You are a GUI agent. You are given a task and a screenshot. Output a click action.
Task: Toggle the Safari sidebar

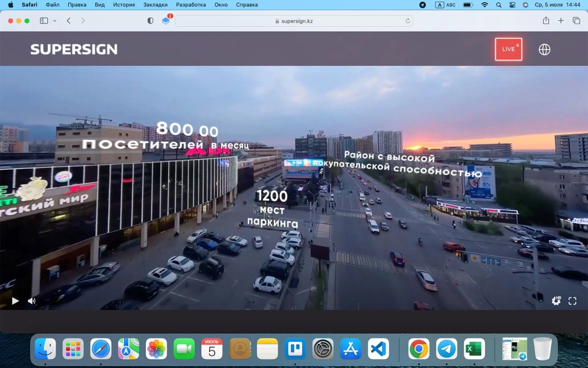click(44, 21)
